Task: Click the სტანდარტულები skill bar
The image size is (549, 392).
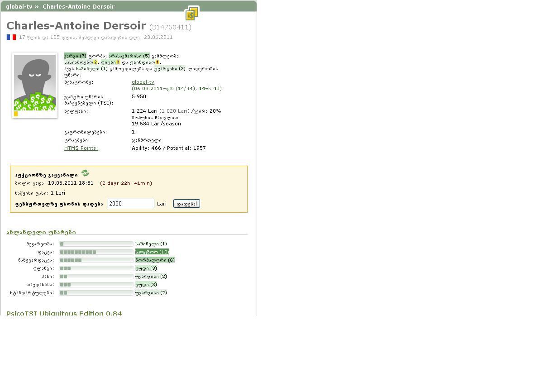Action: click(x=96, y=293)
